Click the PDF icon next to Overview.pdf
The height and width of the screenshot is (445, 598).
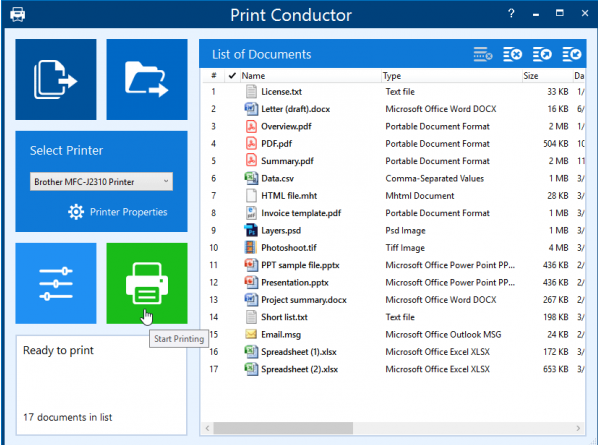[251, 126]
